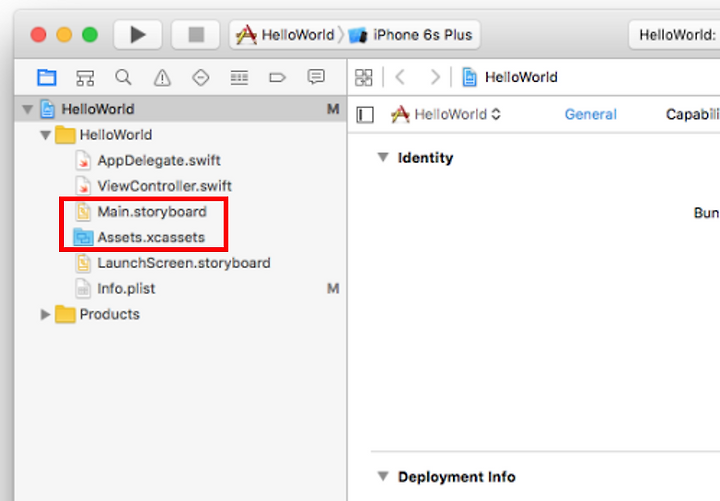Collapse the HelloWorld group folder

coord(45,135)
